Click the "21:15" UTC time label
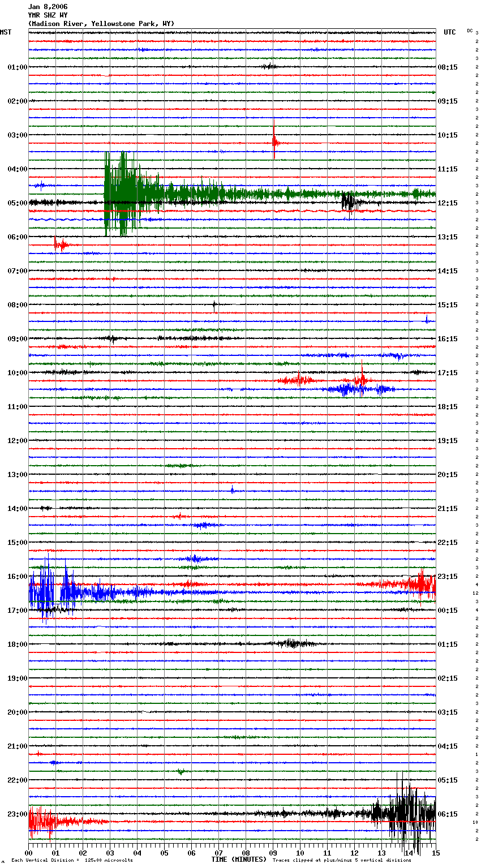This screenshot has height=868, width=481. coord(448,509)
